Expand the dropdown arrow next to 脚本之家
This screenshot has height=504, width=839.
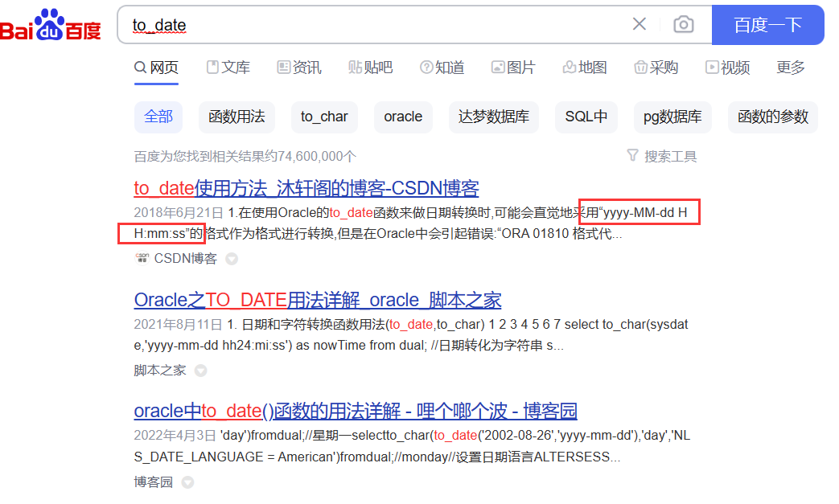(x=200, y=371)
